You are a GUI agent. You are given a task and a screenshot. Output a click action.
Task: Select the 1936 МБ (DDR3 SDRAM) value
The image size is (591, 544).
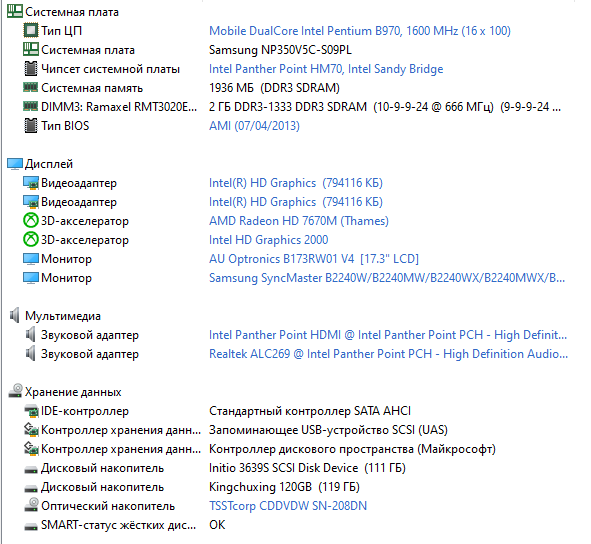click(x=274, y=88)
